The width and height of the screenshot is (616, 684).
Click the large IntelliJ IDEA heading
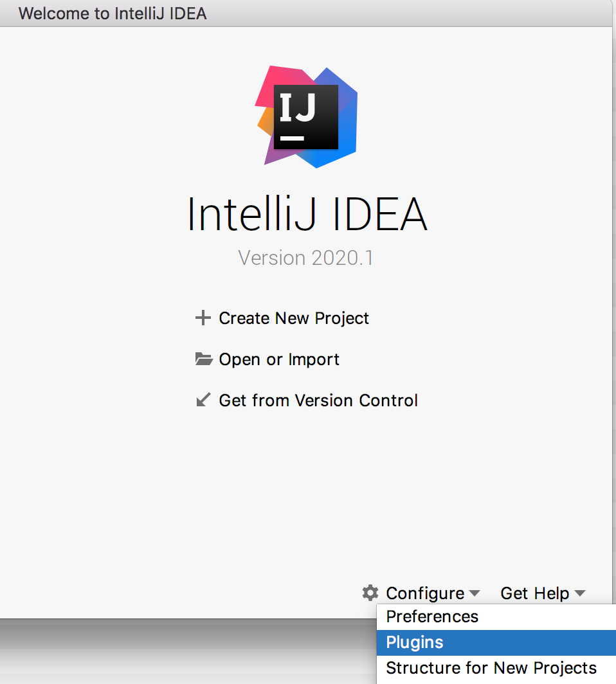[307, 214]
